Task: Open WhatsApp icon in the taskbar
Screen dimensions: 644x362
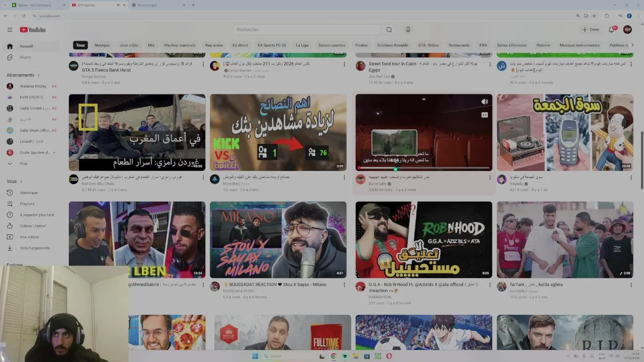Action: pyautogui.click(x=378, y=356)
